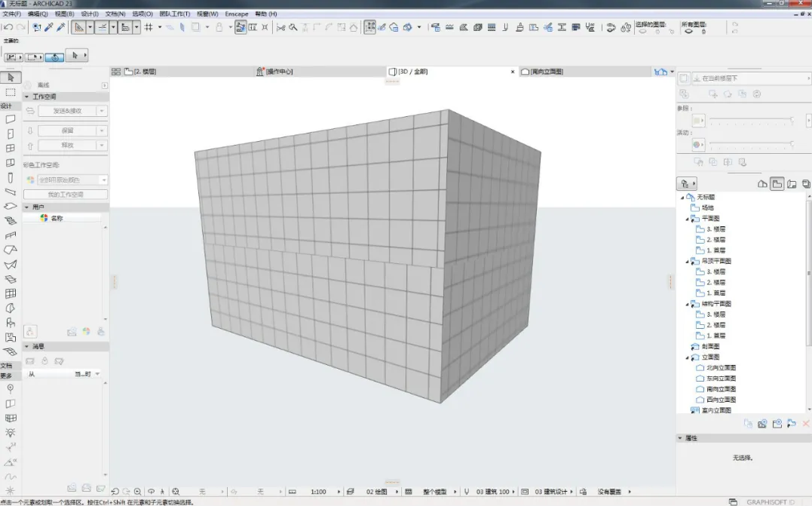This screenshot has width=812, height=506.
Task: Open the 释放 dropdown arrow
Action: click(x=102, y=145)
